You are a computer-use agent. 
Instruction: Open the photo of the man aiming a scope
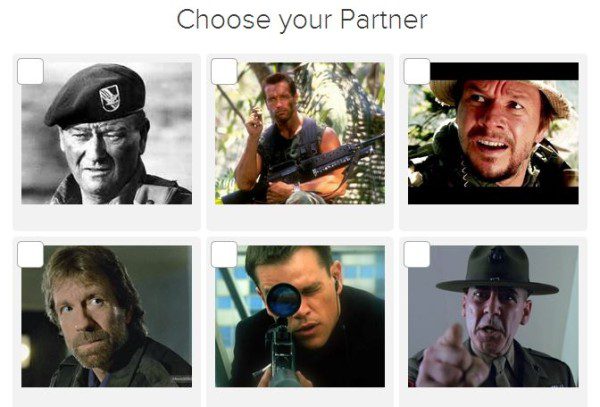300,316
